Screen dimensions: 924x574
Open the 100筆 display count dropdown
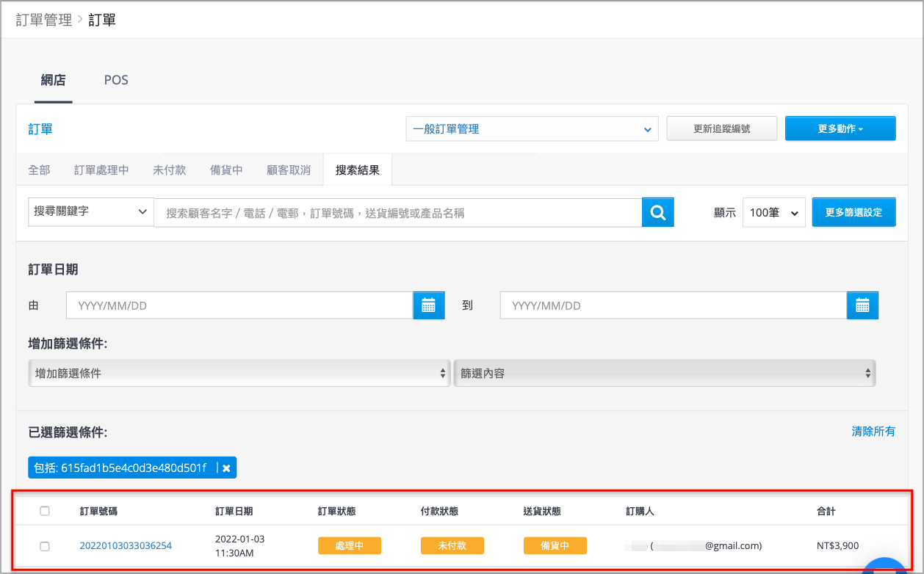tap(774, 213)
